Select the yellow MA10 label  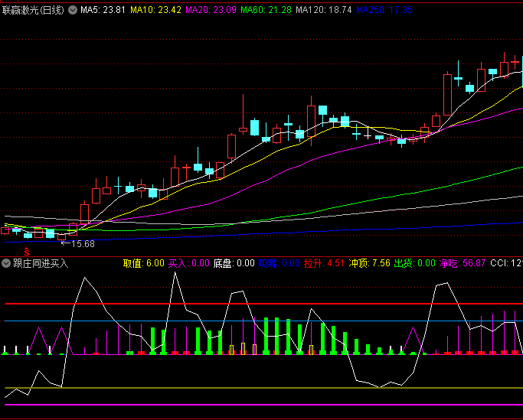click(x=155, y=10)
